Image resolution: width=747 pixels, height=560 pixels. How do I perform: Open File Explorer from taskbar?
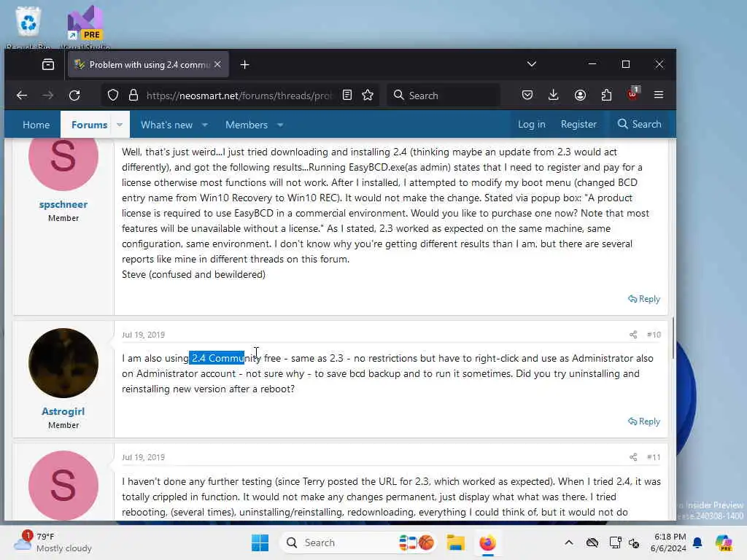coord(455,542)
